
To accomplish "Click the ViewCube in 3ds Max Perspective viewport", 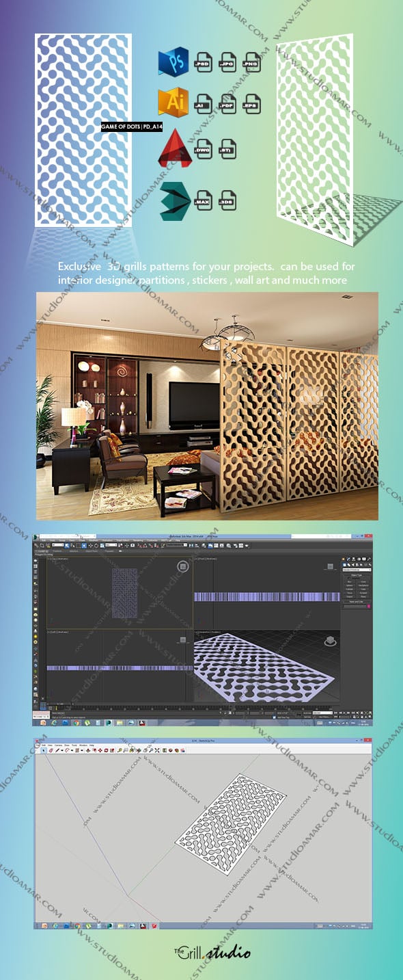I will coord(329,641).
